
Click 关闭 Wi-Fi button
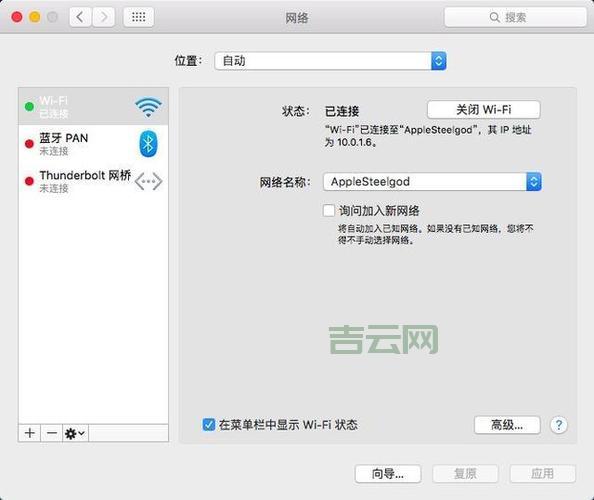click(484, 110)
